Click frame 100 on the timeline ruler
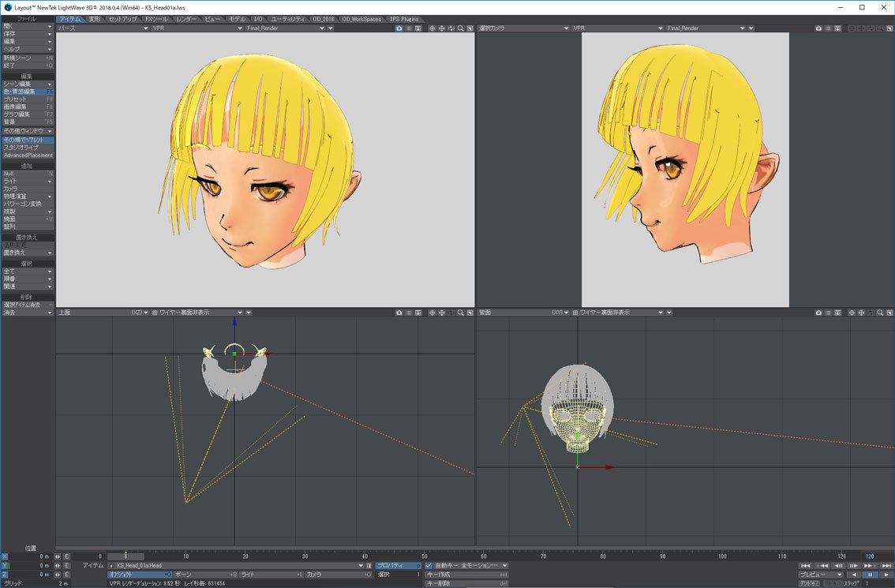The width and height of the screenshot is (895, 588). tap(723, 556)
